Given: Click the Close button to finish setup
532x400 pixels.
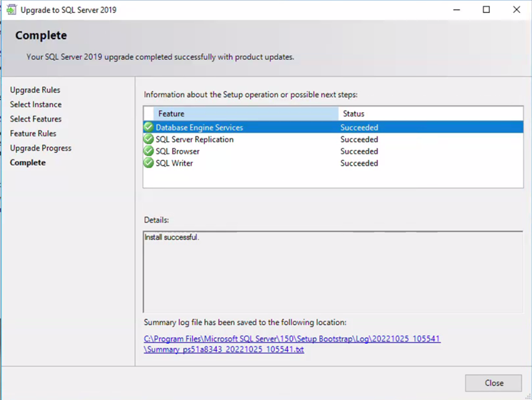Looking at the screenshot, I should 493,383.
